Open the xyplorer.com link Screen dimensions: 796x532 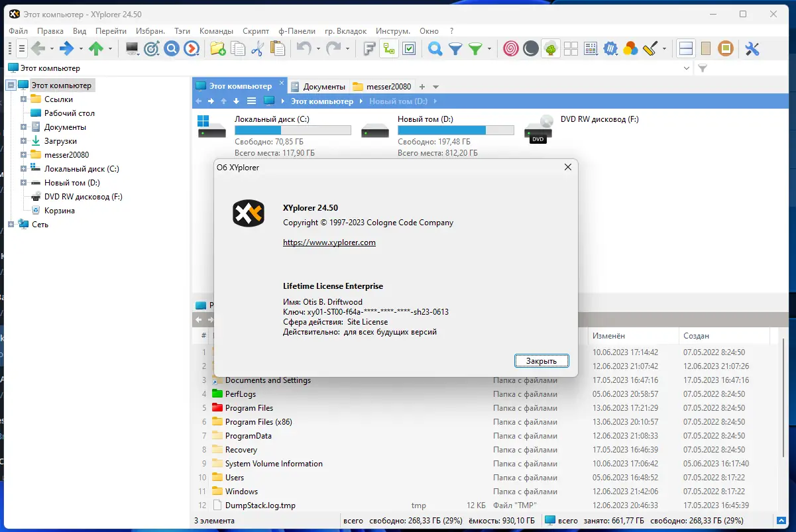point(329,242)
